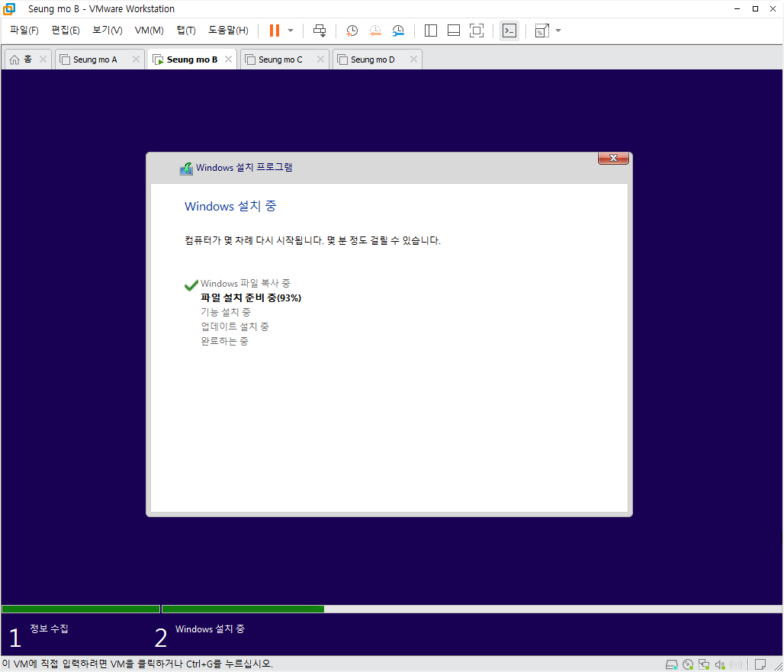Image resolution: width=784 pixels, height=672 pixels.
Task: Toggle the thumbnail bar at the bottom
Action: [x=454, y=31]
